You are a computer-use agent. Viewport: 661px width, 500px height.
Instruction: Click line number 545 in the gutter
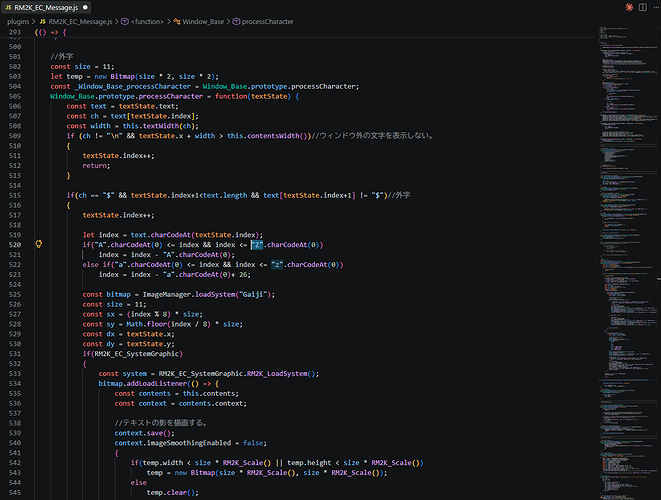click(15, 492)
